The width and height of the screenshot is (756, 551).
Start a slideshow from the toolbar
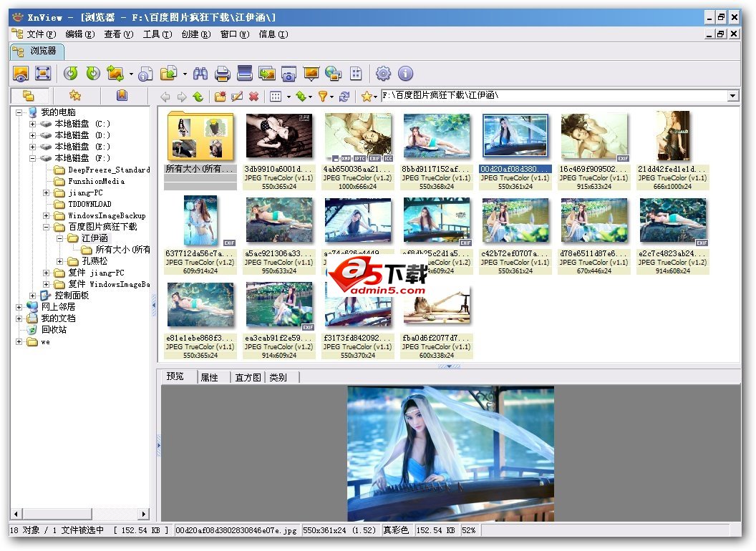[x=311, y=74]
